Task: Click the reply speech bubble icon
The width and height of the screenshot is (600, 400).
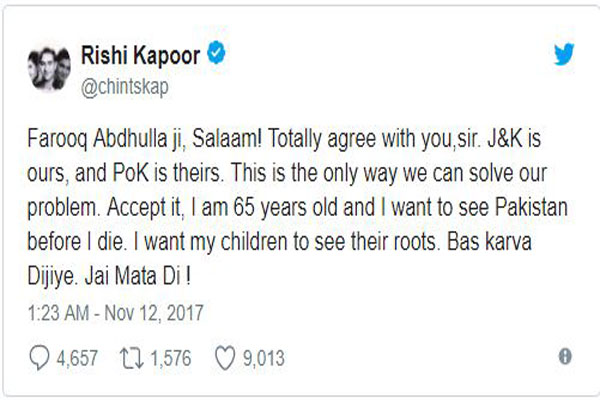Action: [x=39, y=358]
